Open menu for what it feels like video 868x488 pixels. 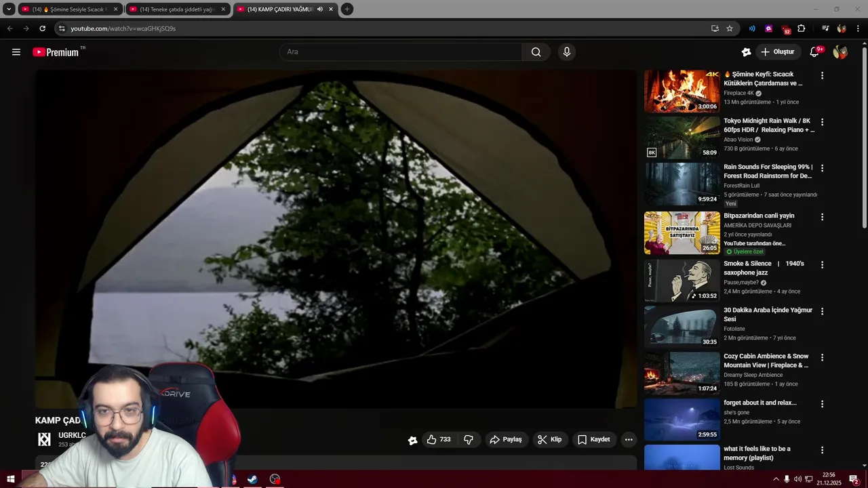point(822,450)
